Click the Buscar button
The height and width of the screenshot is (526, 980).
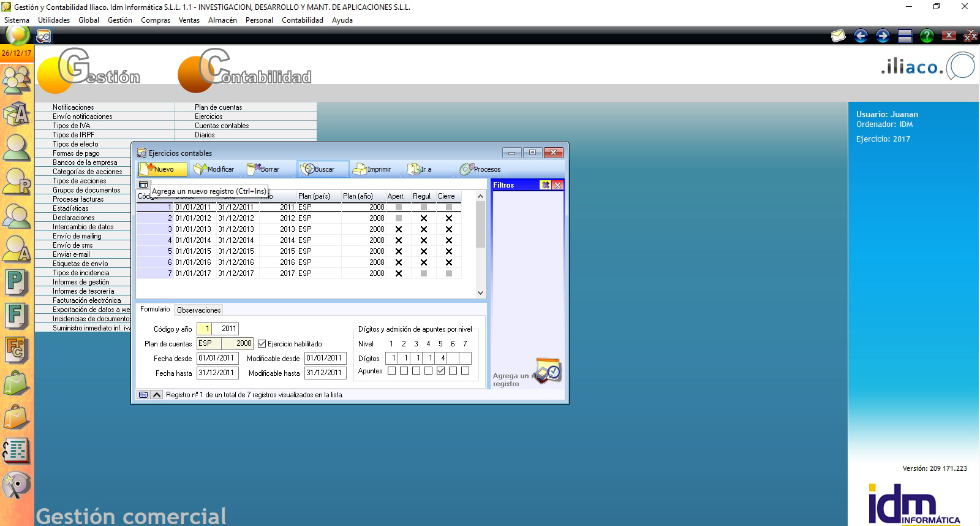point(323,169)
